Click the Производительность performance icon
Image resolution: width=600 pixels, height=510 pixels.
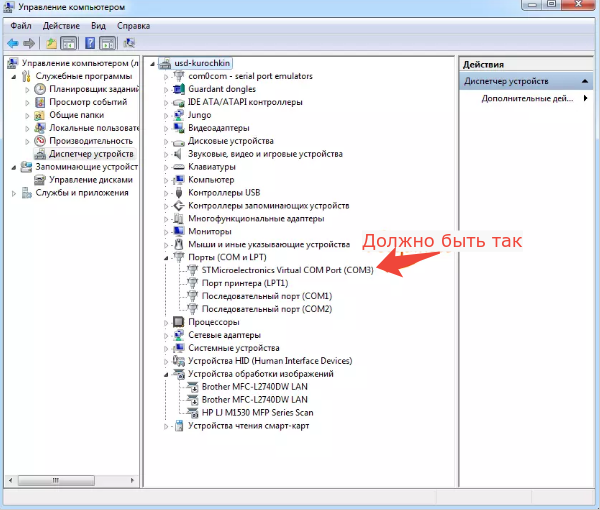coord(40,141)
